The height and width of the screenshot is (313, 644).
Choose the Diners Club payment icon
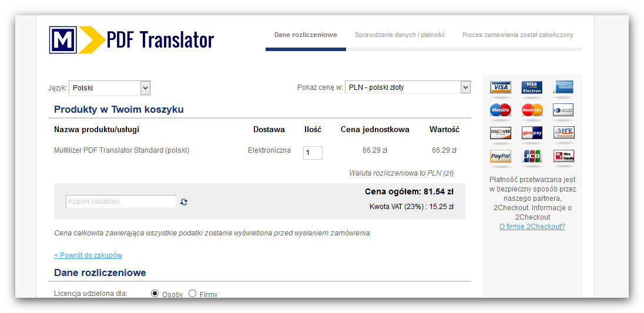[x=563, y=110]
